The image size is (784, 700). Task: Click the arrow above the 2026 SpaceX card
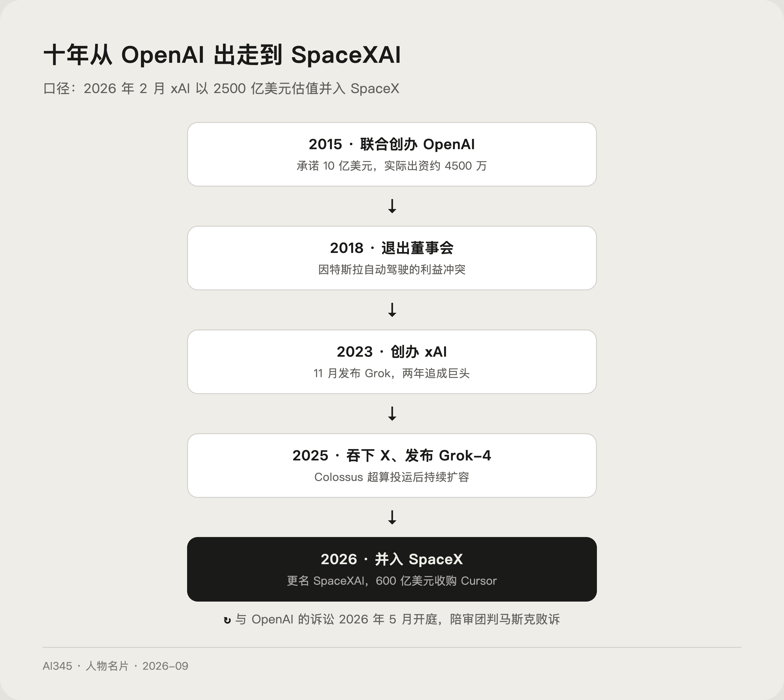392,517
